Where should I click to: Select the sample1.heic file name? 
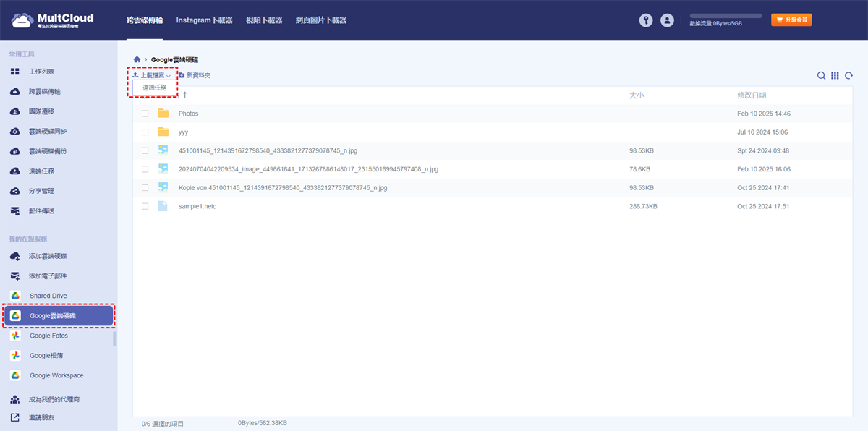click(197, 206)
